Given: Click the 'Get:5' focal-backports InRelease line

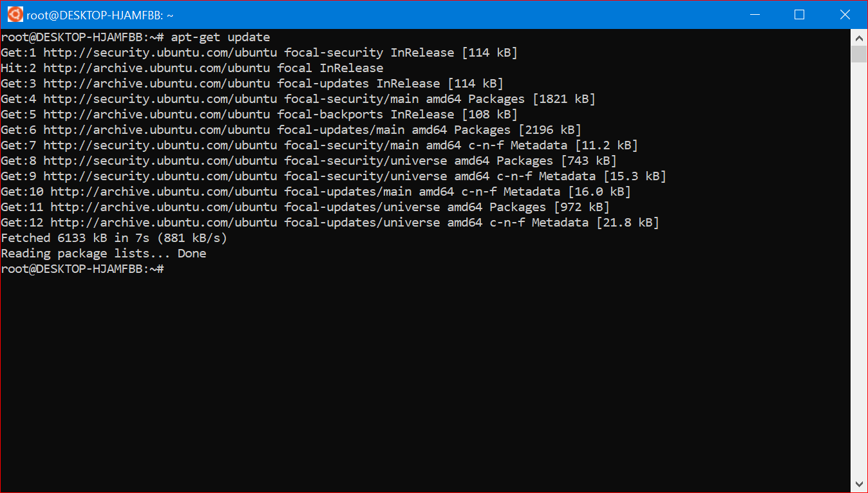Looking at the screenshot, I should 259,115.
